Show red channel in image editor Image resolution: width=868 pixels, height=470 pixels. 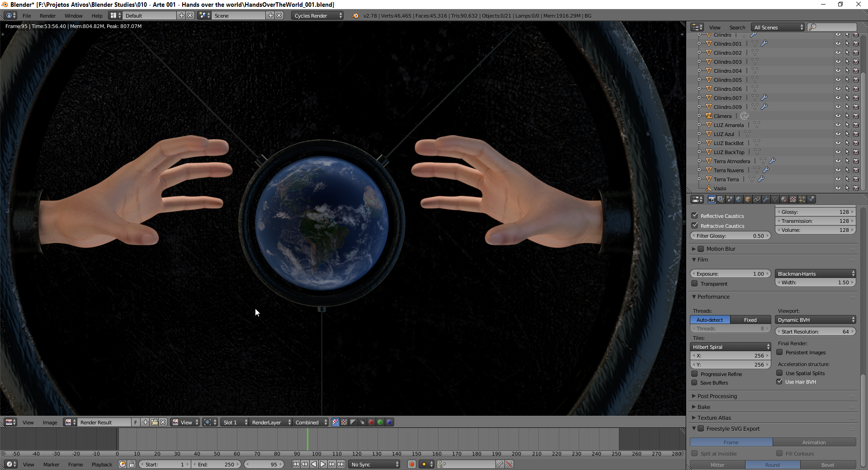coord(371,422)
